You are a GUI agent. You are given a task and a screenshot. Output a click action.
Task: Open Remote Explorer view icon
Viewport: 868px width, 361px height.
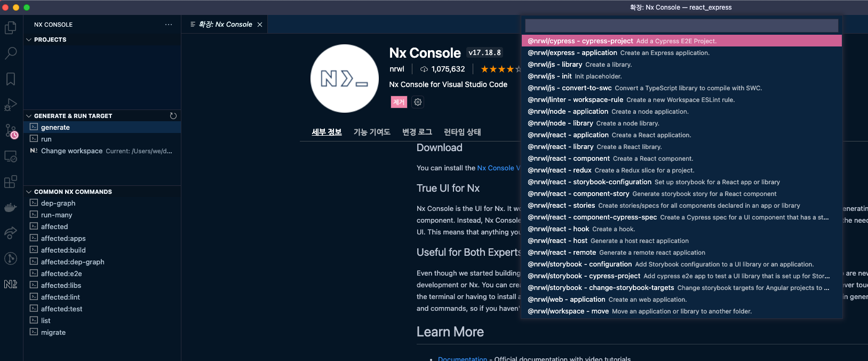coord(11,156)
